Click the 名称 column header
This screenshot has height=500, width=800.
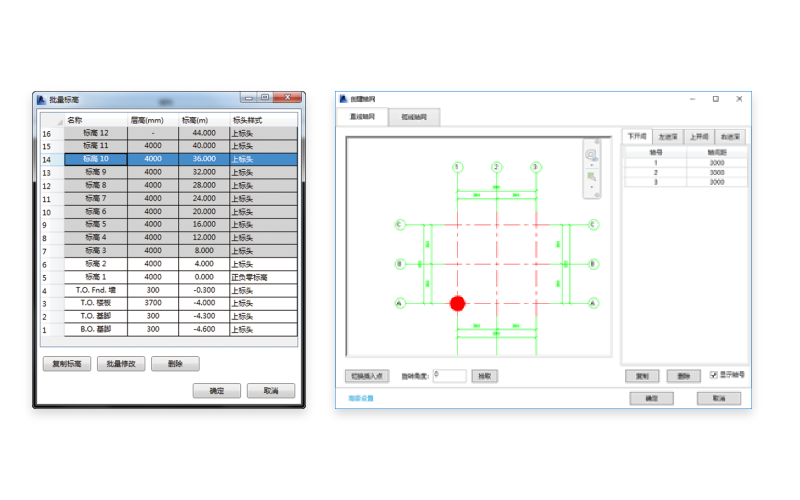tap(96, 120)
